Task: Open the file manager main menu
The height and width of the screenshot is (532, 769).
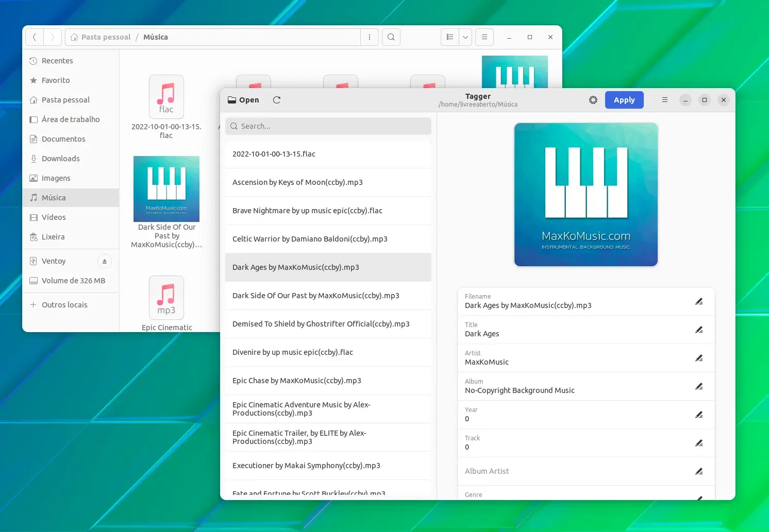Action: [484, 37]
